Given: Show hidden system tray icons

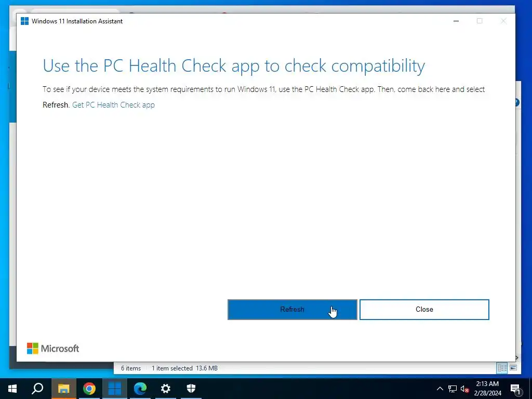Looking at the screenshot, I should click(x=440, y=389).
